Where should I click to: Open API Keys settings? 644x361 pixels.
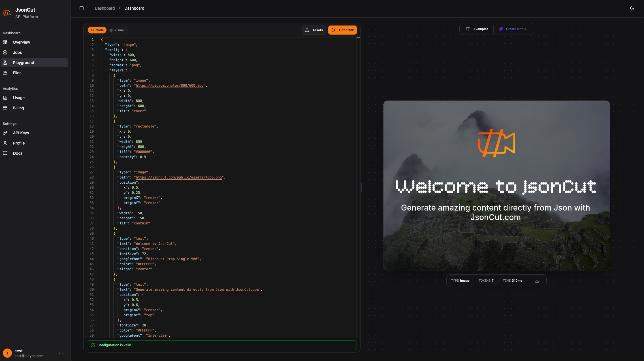(x=21, y=133)
